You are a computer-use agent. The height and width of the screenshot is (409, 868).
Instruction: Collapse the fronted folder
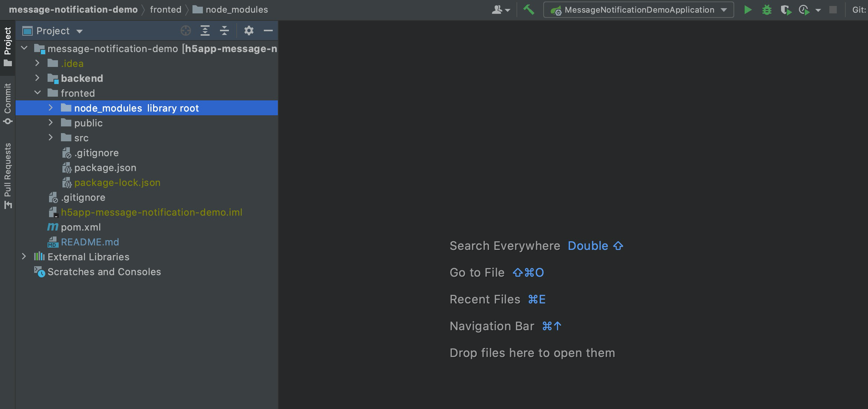pyautogui.click(x=37, y=93)
